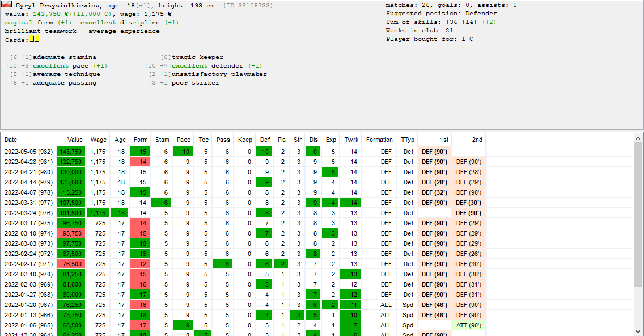
Task: Click the vertical scrollbar thumb of the table
Action: tap(638, 215)
